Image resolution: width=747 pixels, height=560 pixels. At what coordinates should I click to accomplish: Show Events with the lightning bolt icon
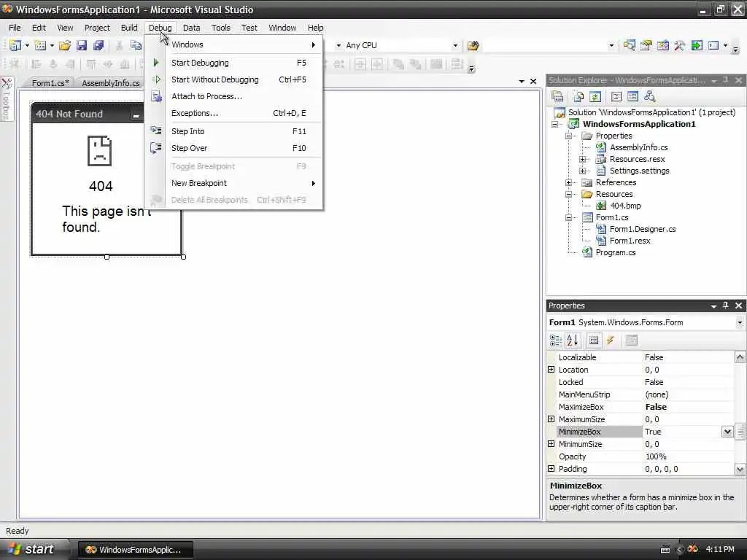(611, 340)
